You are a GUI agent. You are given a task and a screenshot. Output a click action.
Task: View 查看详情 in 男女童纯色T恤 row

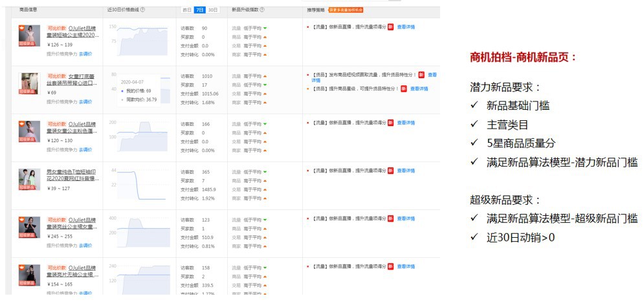coord(406,171)
